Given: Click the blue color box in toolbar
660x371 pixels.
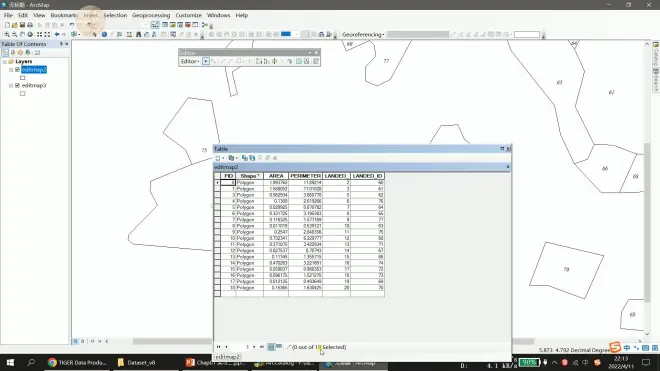Looking at the screenshot, I should pos(286,35).
